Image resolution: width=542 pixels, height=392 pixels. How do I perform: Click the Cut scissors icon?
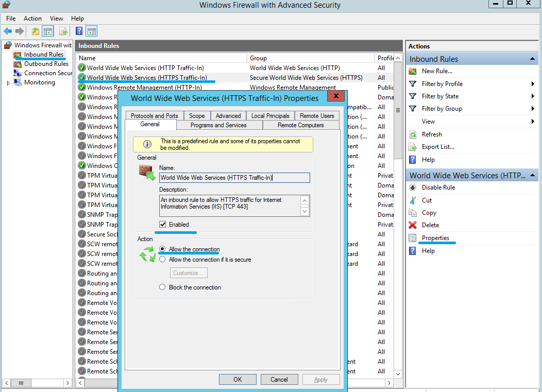coord(413,200)
